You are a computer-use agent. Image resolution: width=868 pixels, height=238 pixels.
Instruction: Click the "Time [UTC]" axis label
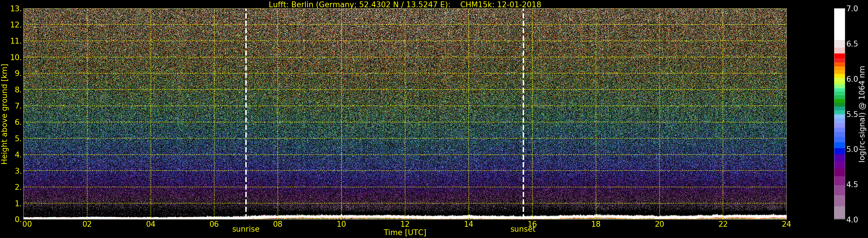coord(405,233)
